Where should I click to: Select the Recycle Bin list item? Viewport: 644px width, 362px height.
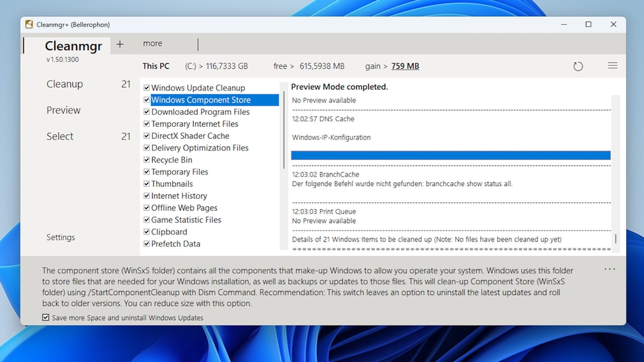[172, 160]
